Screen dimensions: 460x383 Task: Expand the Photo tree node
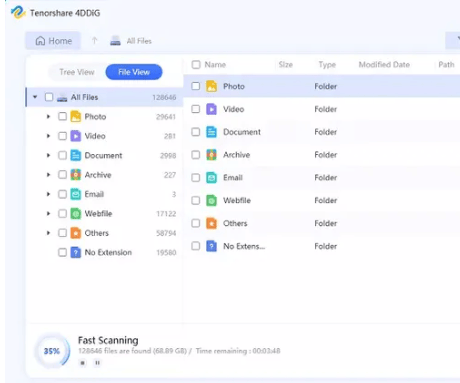pyautogui.click(x=48, y=116)
